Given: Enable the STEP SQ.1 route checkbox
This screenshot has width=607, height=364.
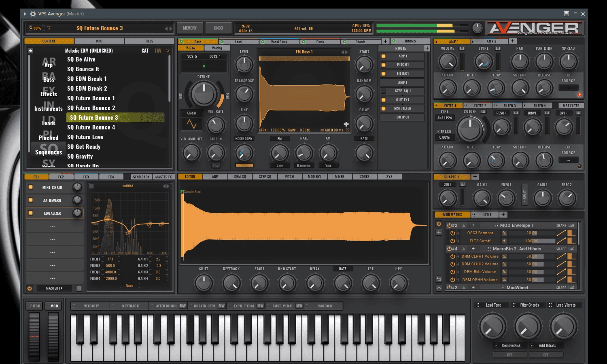Looking at the screenshot, I should [383, 91].
